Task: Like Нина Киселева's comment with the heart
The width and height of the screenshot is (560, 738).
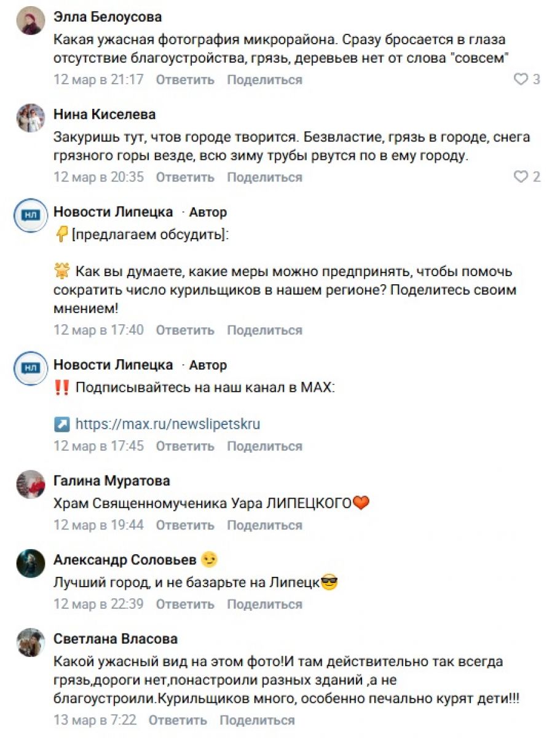Action: 521,177
